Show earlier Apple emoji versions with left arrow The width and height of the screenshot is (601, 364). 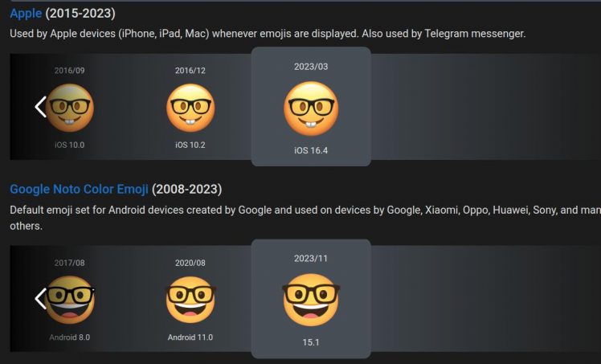(x=40, y=107)
